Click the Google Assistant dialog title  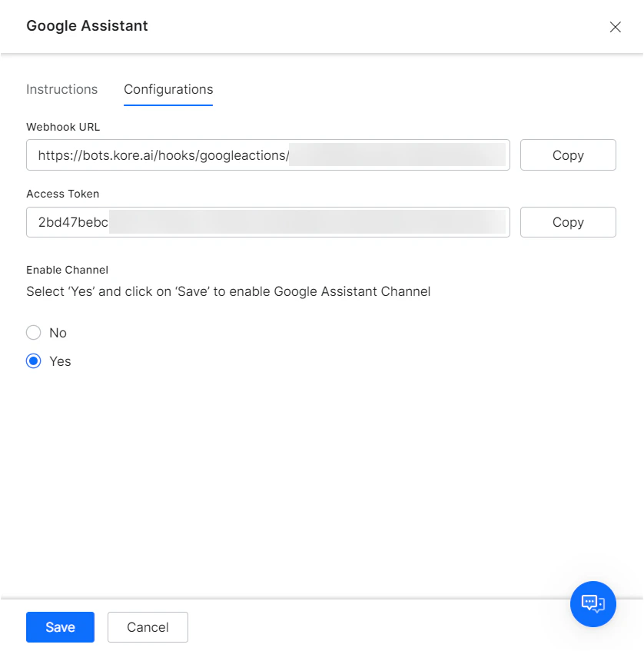click(87, 25)
